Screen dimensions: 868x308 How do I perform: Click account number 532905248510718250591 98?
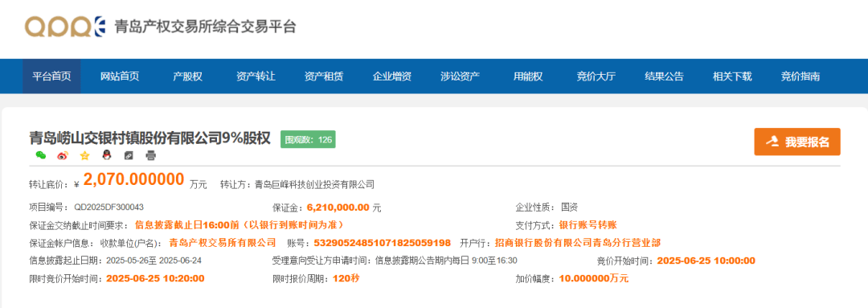pyautogui.click(x=383, y=243)
